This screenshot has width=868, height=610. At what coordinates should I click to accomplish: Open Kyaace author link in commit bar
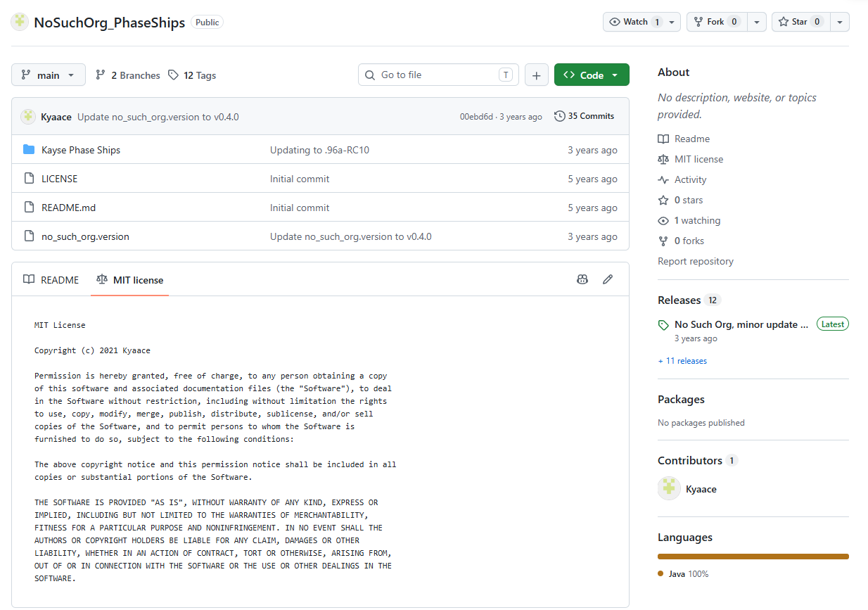(x=56, y=117)
